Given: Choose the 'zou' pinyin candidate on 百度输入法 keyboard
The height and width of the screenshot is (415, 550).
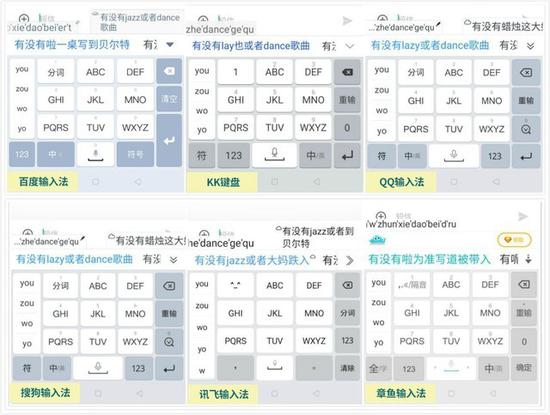Looking at the screenshot, I should [x=22, y=89].
